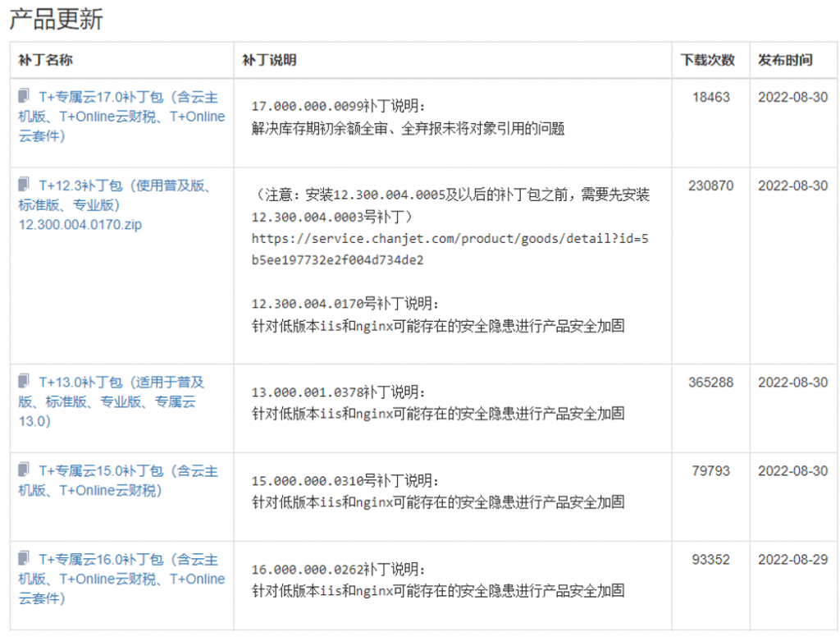Image resolution: width=840 pixels, height=637 pixels.
Task: Click the 17.000.000.0099补丁说明 description text
Action: pos(339,107)
